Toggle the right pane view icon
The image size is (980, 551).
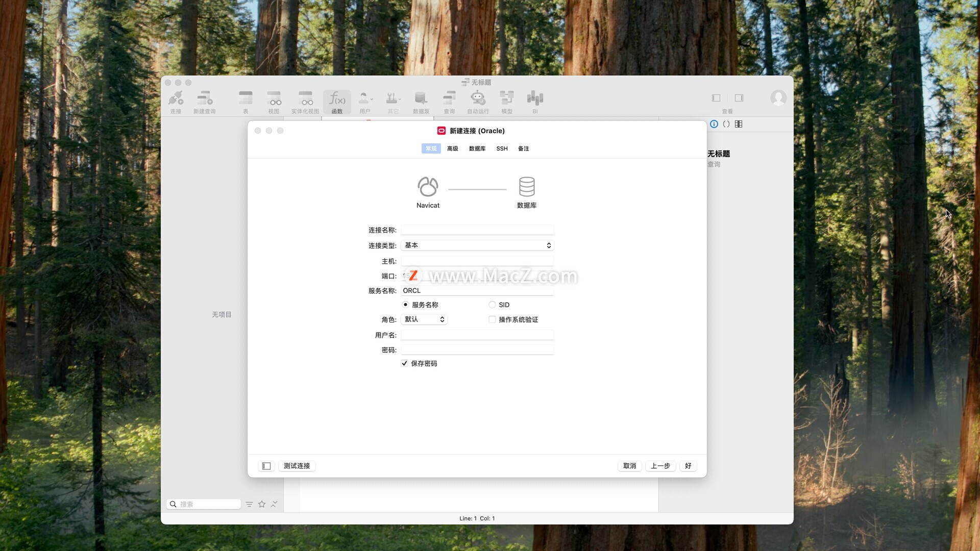739,98
